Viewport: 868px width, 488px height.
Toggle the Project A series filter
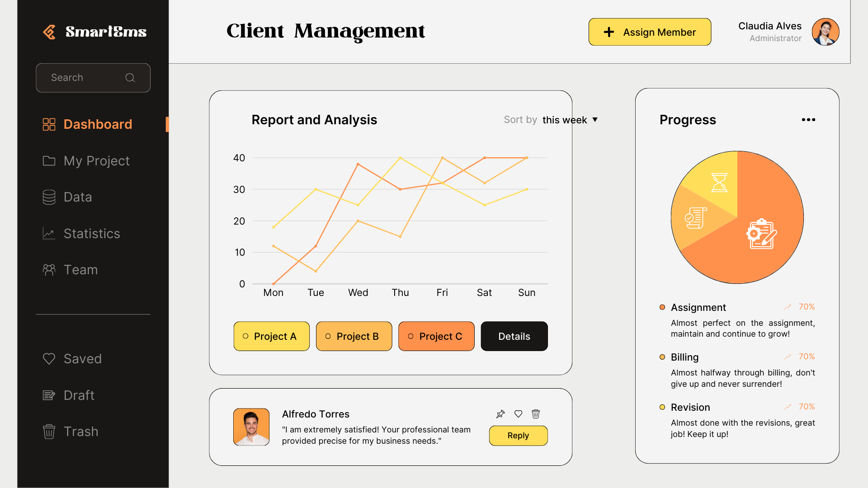(271, 336)
